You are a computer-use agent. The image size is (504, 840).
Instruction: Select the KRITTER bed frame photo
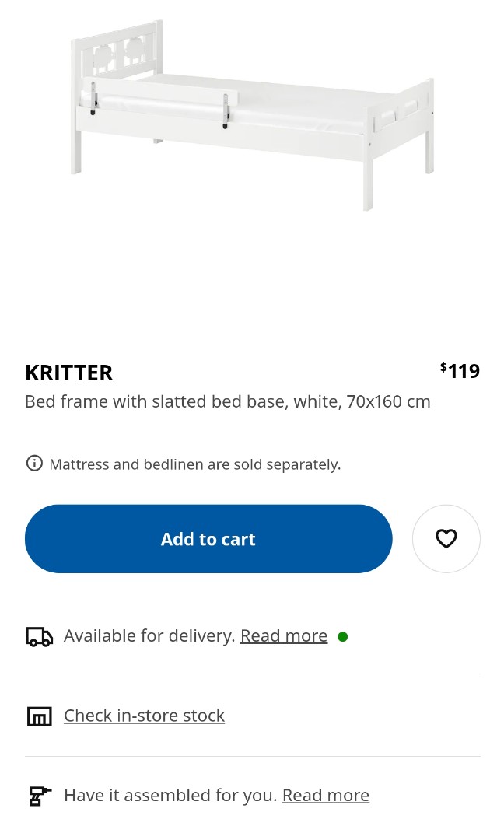[x=252, y=117]
